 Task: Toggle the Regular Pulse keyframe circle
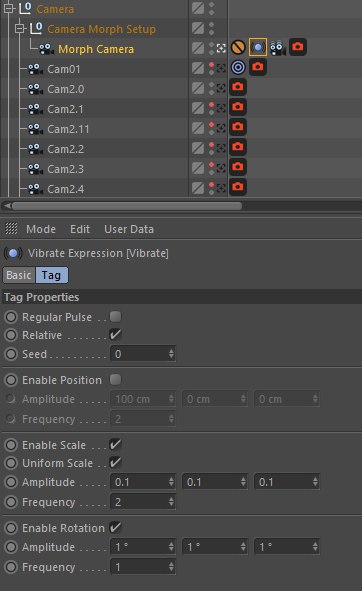tap(11, 317)
